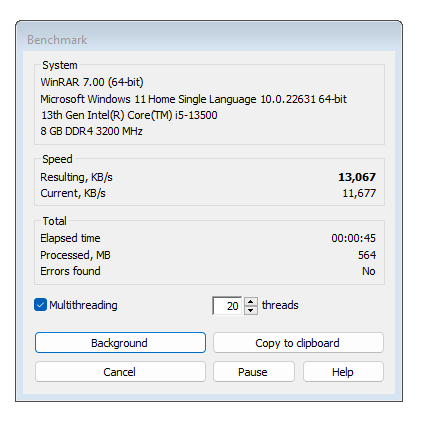Cancel the benchmark
This screenshot has height=431, width=422.
coord(120,372)
